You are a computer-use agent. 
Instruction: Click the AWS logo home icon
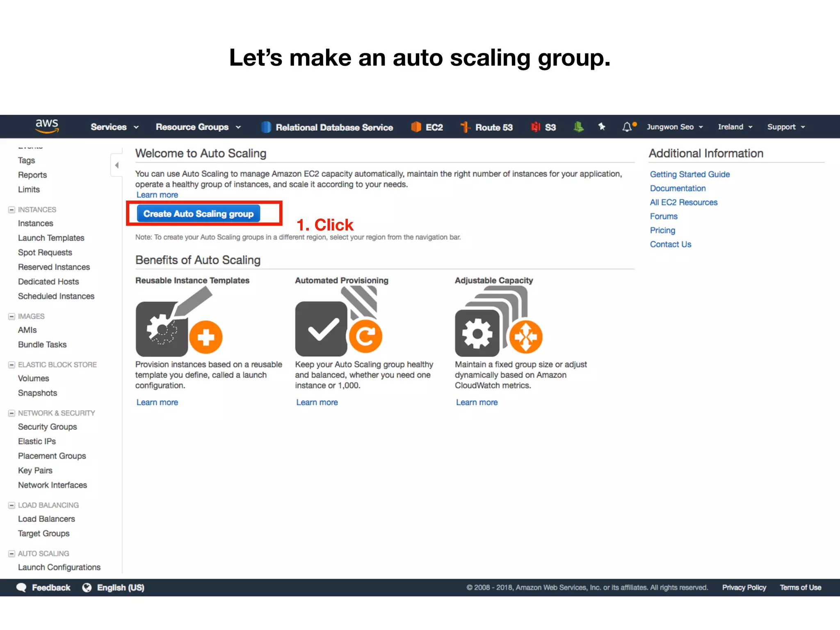tap(47, 126)
